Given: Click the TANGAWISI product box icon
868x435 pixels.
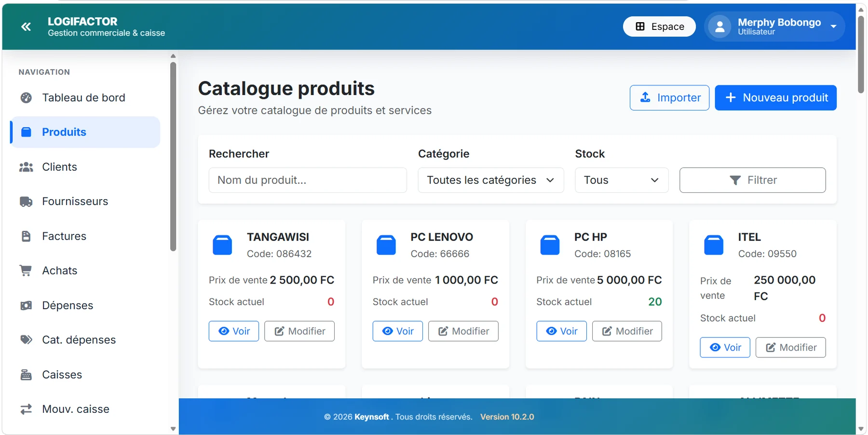Looking at the screenshot, I should point(222,245).
